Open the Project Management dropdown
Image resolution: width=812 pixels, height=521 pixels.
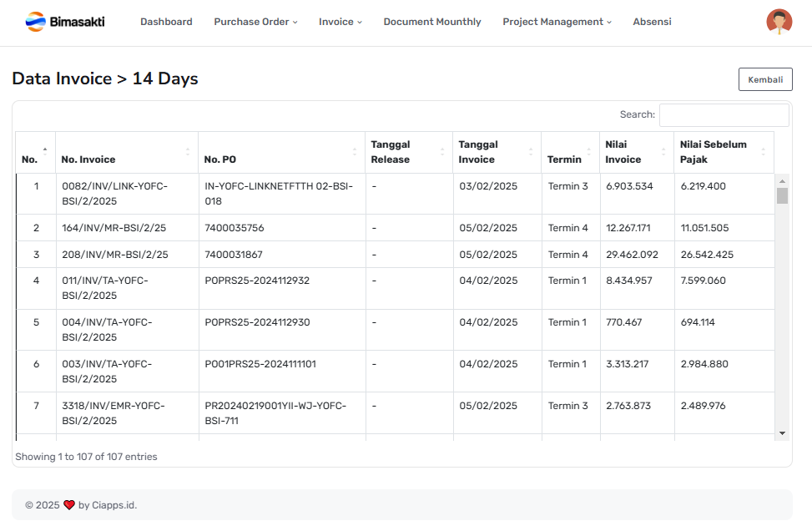(x=557, y=22)
